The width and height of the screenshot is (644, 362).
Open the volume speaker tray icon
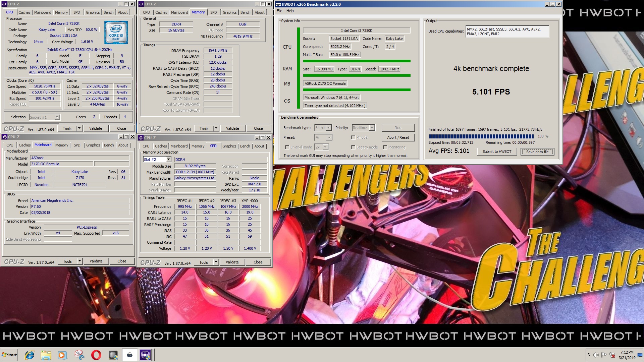point(596,355)
